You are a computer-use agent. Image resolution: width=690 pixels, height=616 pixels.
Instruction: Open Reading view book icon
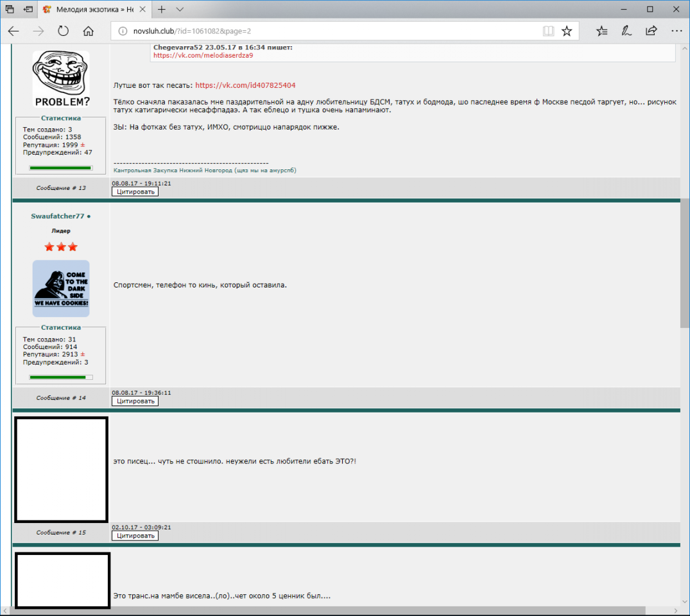[548, 31]
